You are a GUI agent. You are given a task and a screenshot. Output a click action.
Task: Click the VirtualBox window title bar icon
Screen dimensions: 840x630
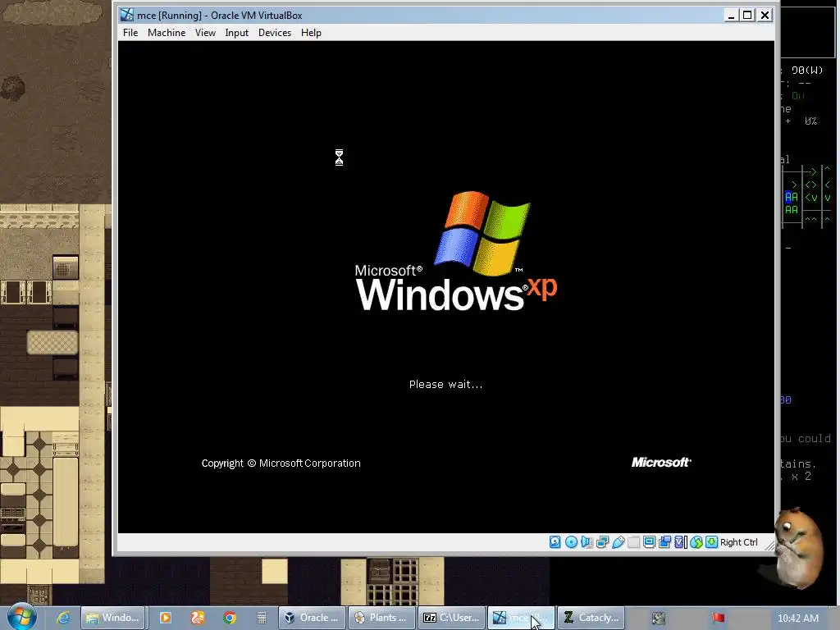pyautogui.click(x=127, y=15)
